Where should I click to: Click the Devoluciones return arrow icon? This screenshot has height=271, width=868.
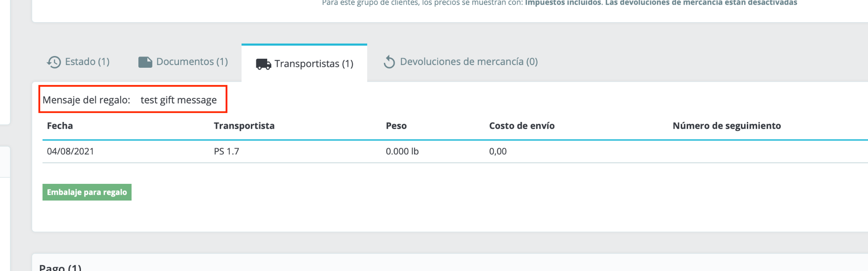click(389, 62)
